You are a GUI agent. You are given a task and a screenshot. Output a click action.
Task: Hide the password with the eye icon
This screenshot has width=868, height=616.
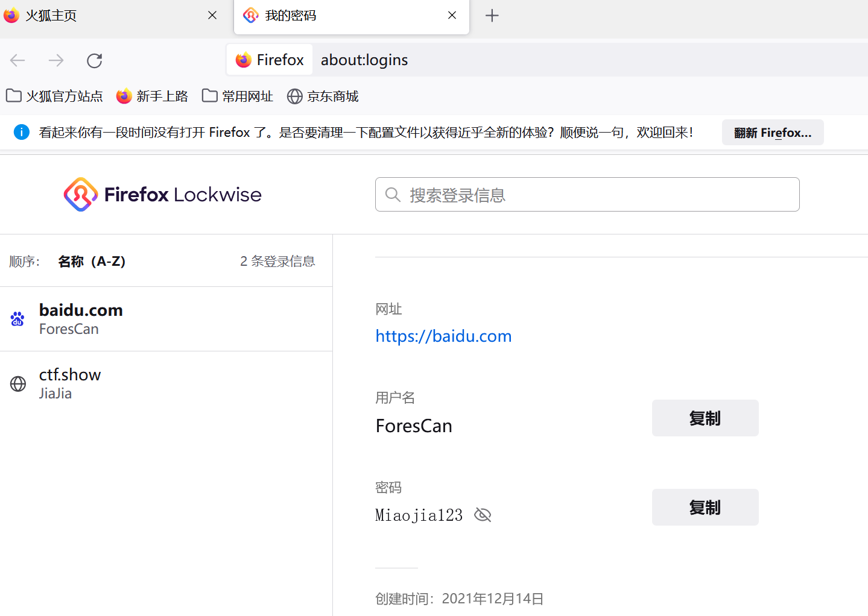[483, 515]
